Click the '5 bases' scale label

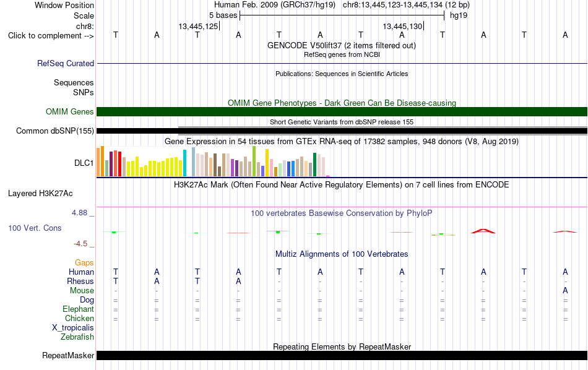coord(223,15)
